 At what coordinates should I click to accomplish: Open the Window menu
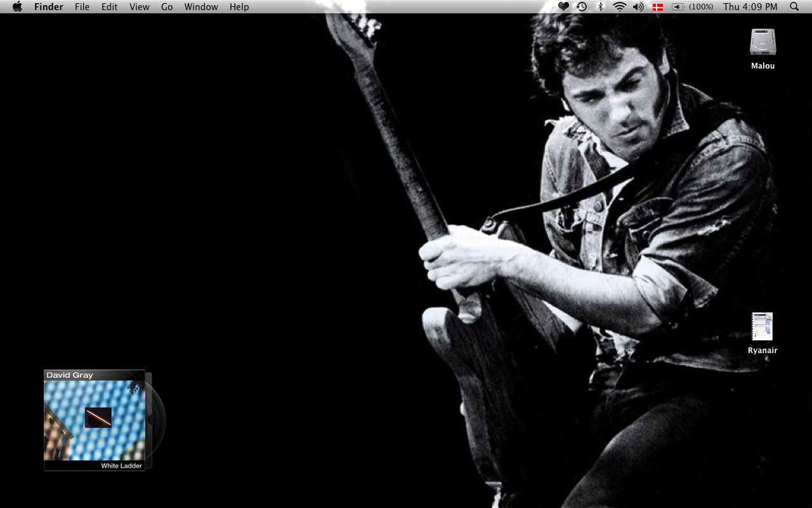(x=201, y=7)
